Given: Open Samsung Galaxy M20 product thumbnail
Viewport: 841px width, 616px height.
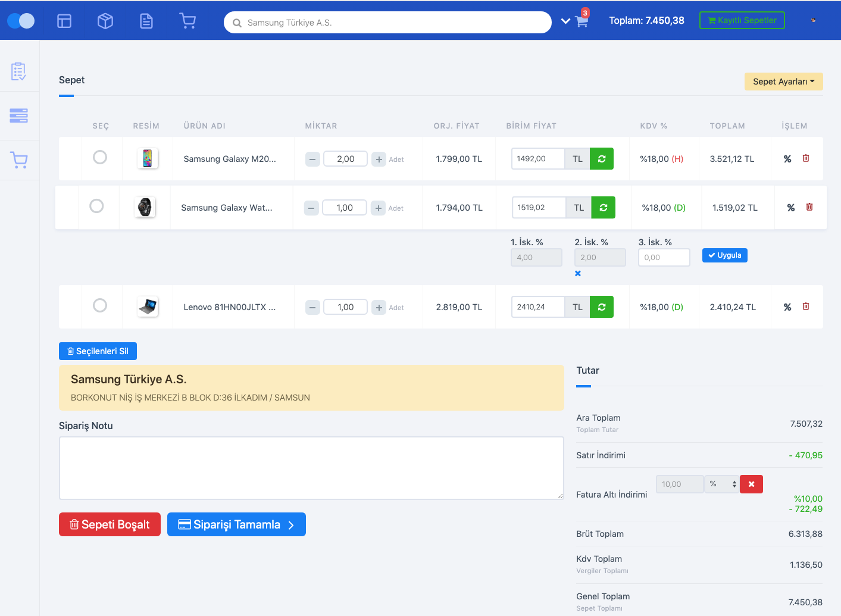Looking at the screenshot, I should [148, 158].
